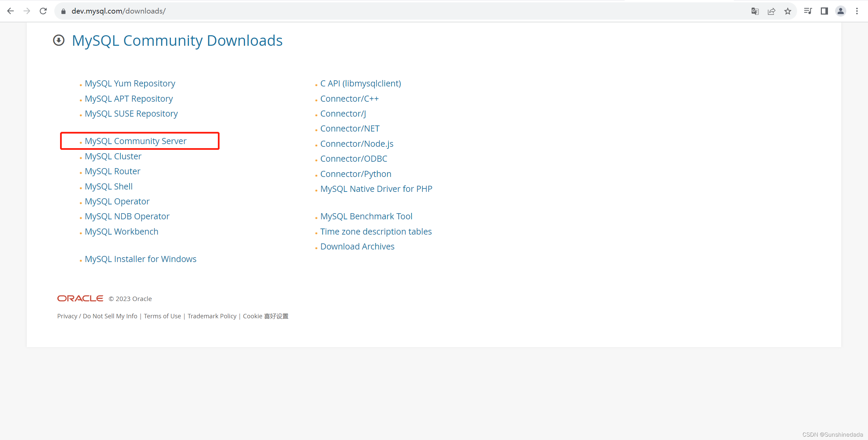Open the media control playlist icon
868x440 pixels.
[x=808, y=11]
